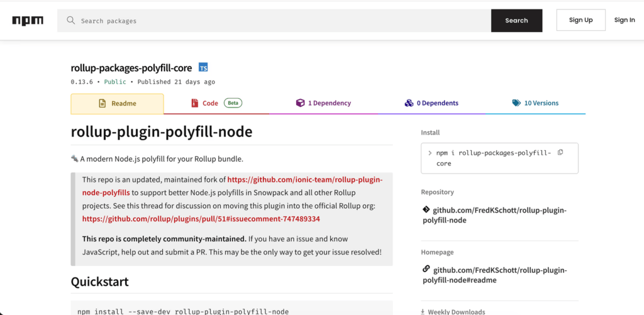Click the TypeScript TS badge icon
The width and height of the screenshot is (644, 315).
[x=203, y=68]
